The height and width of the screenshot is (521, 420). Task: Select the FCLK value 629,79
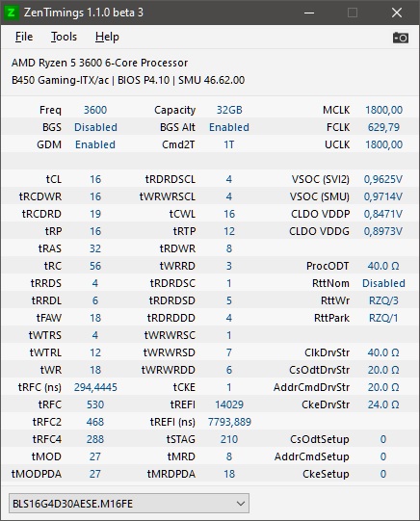pyautogui.click(x=383, y=127)
